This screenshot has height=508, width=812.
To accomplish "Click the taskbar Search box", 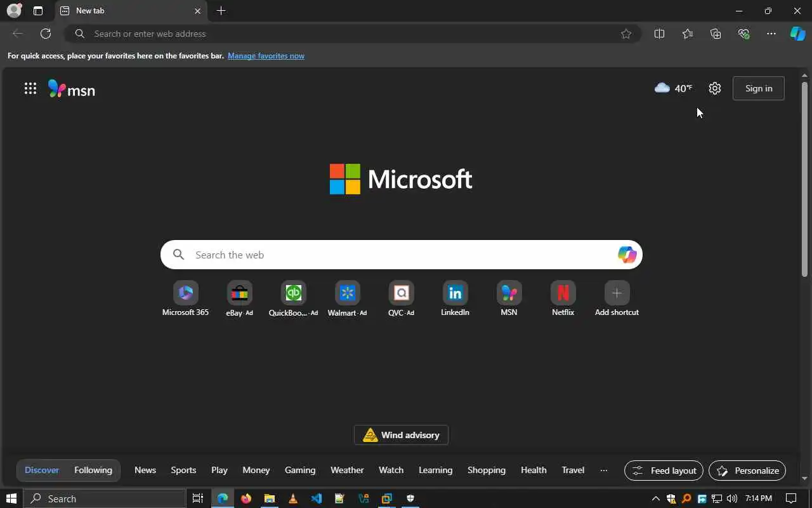I will point(105,498).
